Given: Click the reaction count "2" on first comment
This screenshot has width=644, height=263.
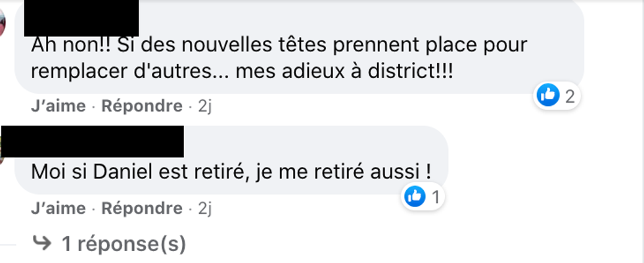Looking at the screenshot, I should [x=570, y=97].
